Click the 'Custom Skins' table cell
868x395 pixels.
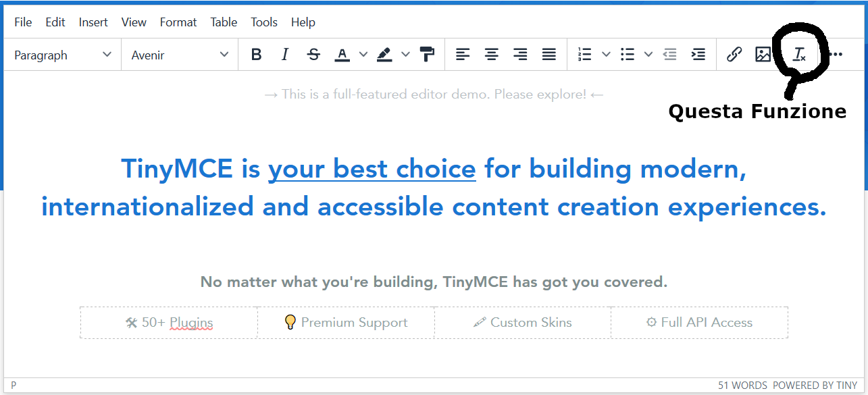point(523,323)
